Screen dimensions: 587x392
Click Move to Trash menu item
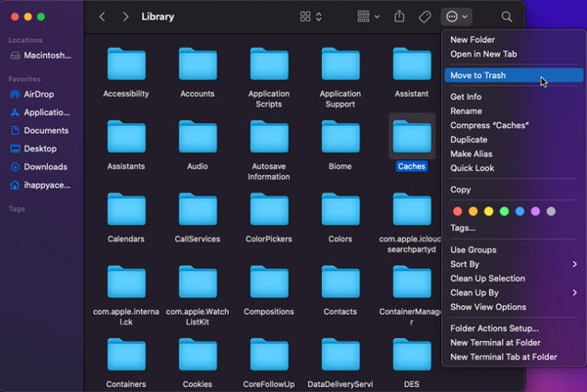tap(514, 75)
